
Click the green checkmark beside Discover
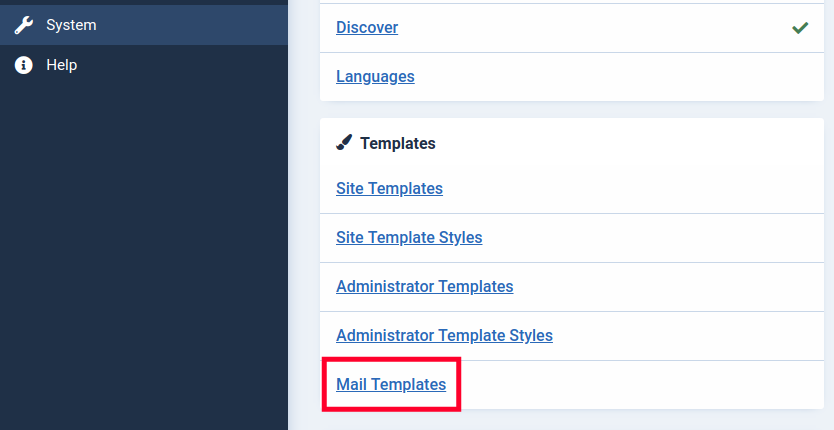(x=799, y=28)
